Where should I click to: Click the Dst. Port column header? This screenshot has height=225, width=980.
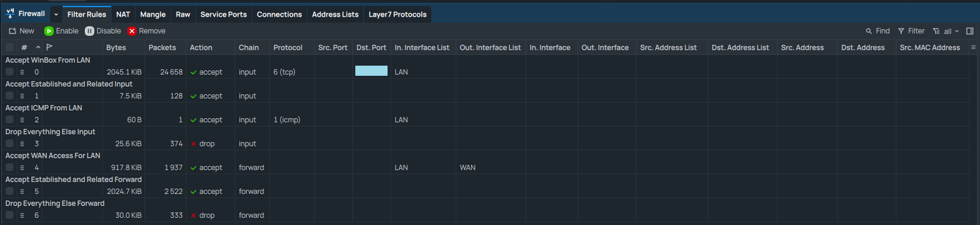(371, 48)
